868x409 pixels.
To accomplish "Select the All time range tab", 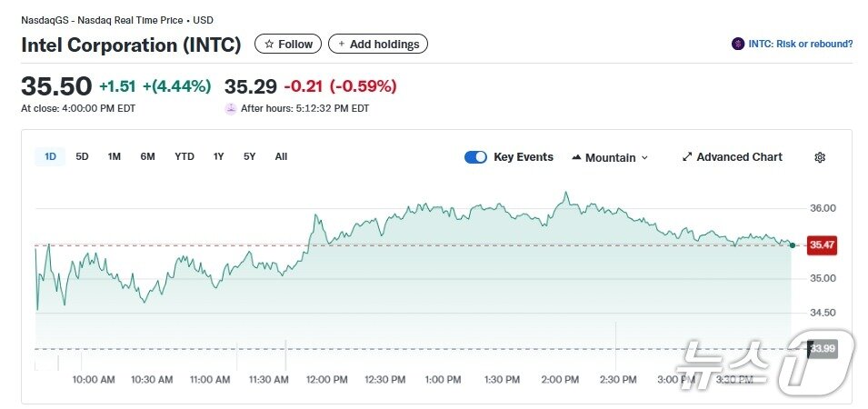I will (x=281, y=156).
